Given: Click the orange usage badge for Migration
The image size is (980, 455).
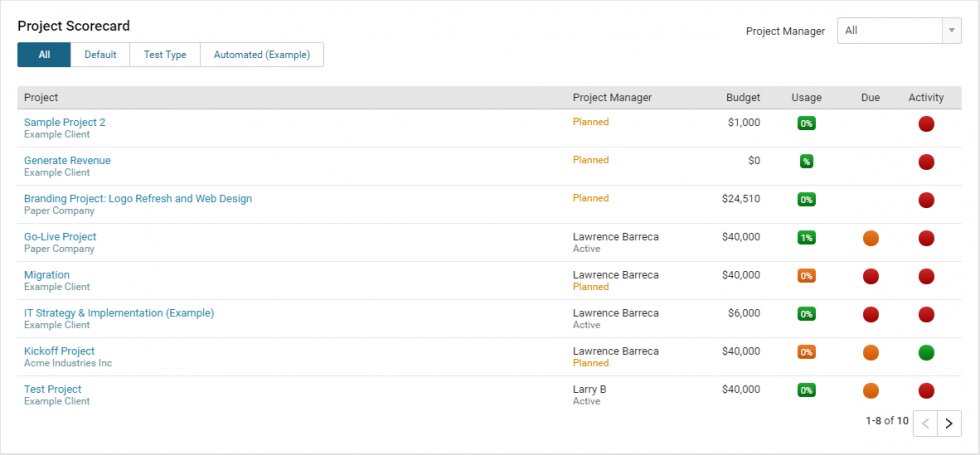Looking at the screenshot, I should click(x=806, y=276).
